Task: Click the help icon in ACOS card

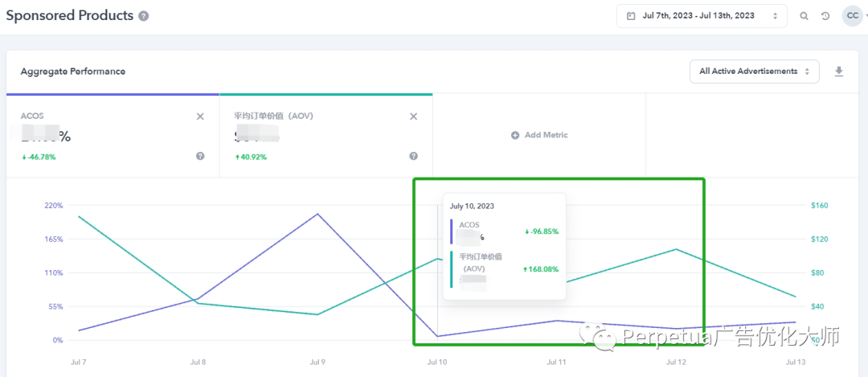Action: tap(200, 156)
